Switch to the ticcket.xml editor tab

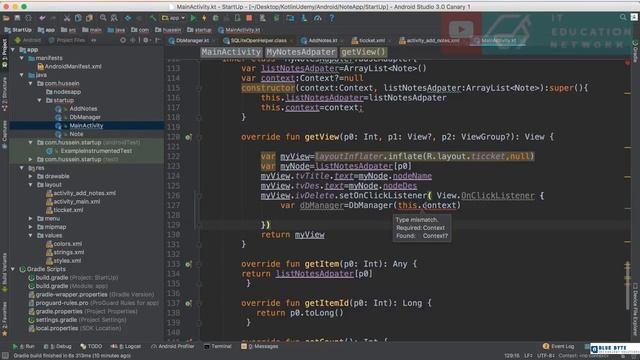pyautogui.click(x=369, y=40)
